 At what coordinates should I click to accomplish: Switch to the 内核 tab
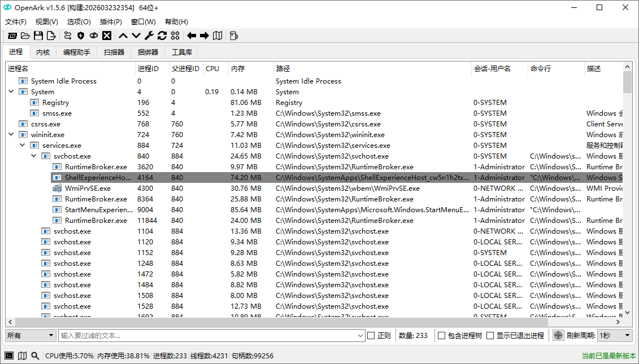coord(42,51)
